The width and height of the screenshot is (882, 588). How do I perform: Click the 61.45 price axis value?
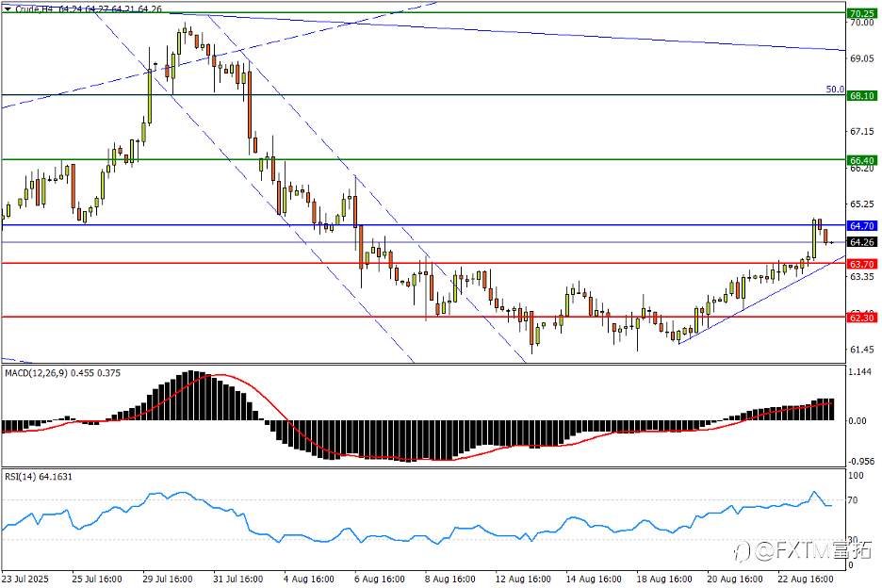(862, 350)
